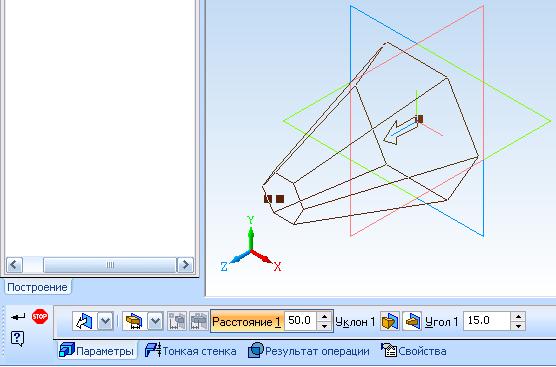Click the Угол 1 value field 15.0
This screenshot has height=367, width=556.
click(486, 321)
